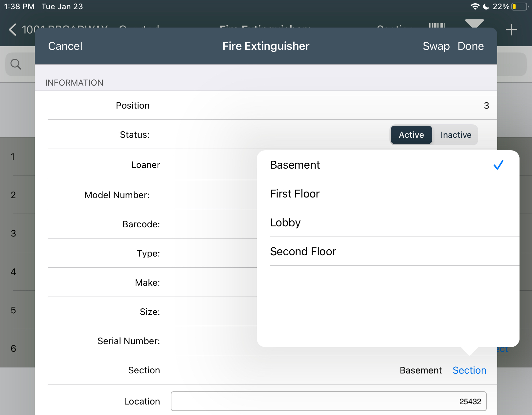The height and width of the screenshot is (415, 532).
Task: Open the blue Section picker
Action: tap(469, 370)
